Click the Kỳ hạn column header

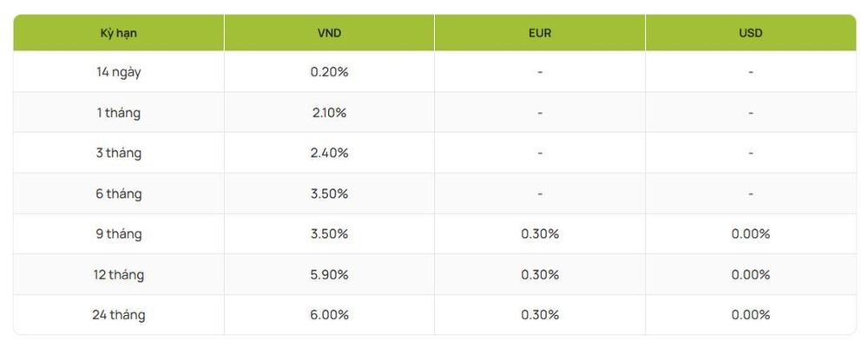point(118,33)
